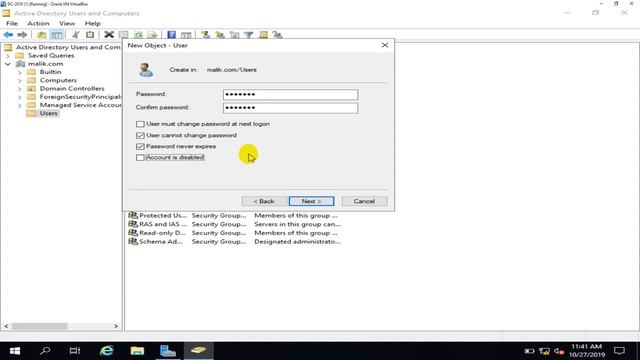The image size is (640, 360).
Task: Click the Find objects toolbar icon
Action: tap(263, 35)
